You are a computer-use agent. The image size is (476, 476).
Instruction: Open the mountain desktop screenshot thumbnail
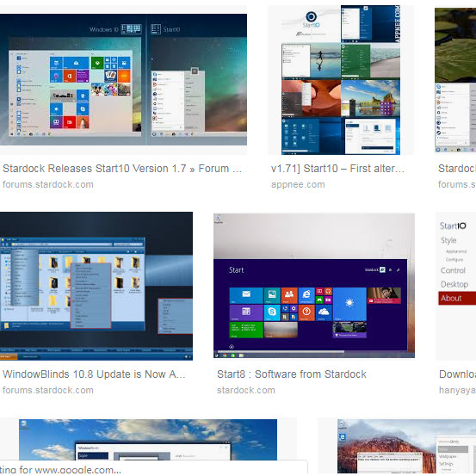tap(406, 446)
